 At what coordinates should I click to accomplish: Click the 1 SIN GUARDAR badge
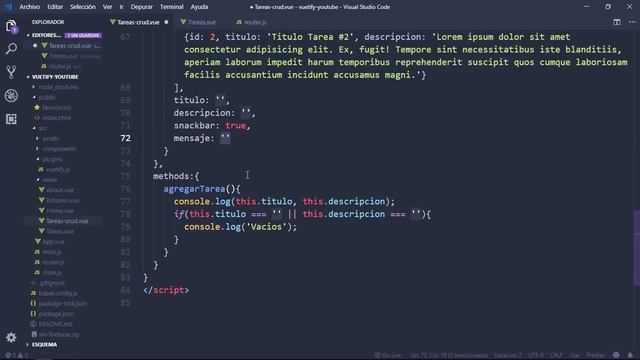(x=83, y=36)
